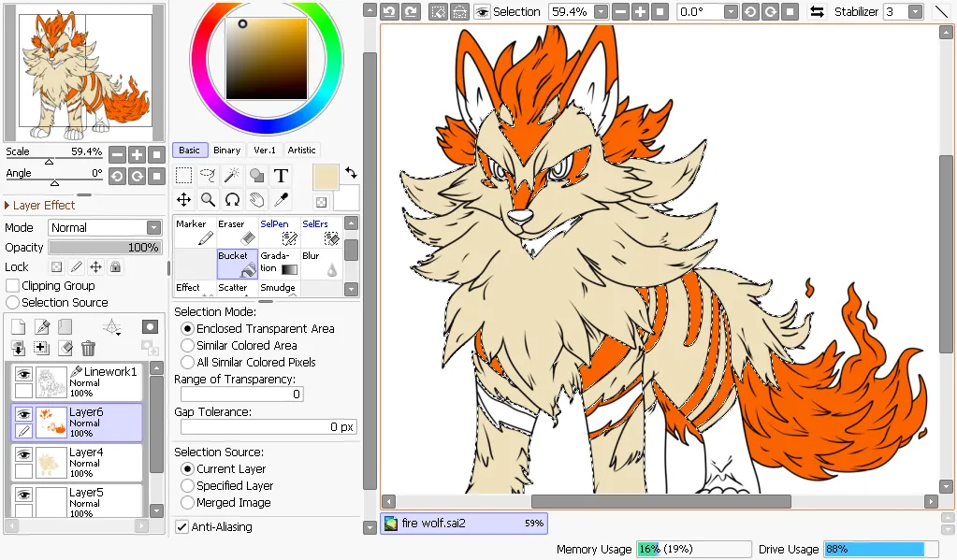The height and width of the screenshot is (560, 957).
Task: Switch to the Binary tool tab
Action: tap(227, 151)
